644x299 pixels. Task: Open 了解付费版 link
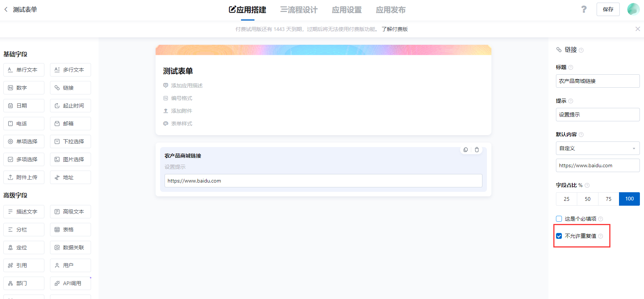pos(395,29)
